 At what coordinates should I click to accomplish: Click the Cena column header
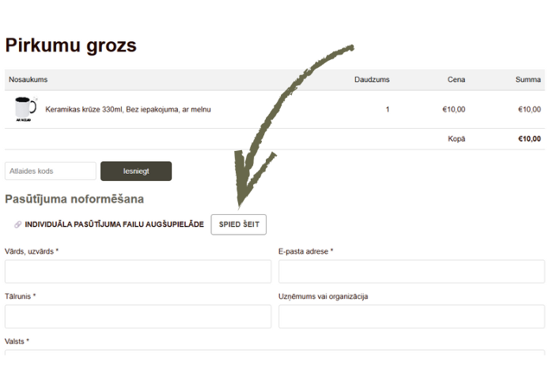456,80
